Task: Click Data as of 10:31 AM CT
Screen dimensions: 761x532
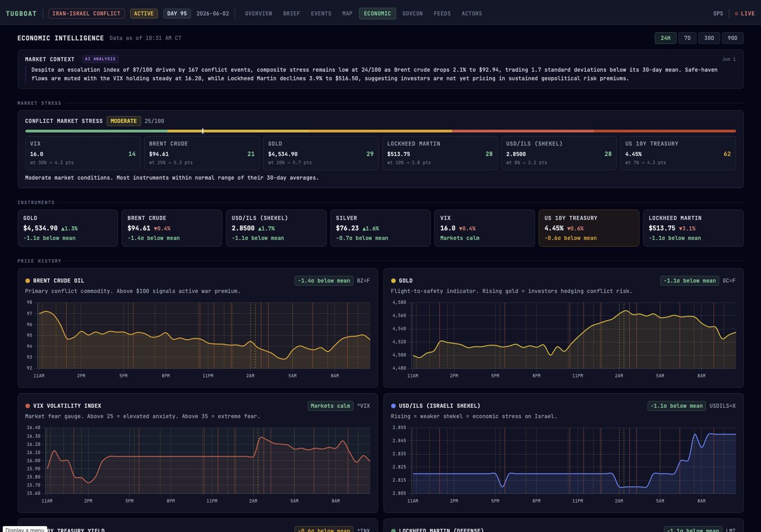Action: 146,38
